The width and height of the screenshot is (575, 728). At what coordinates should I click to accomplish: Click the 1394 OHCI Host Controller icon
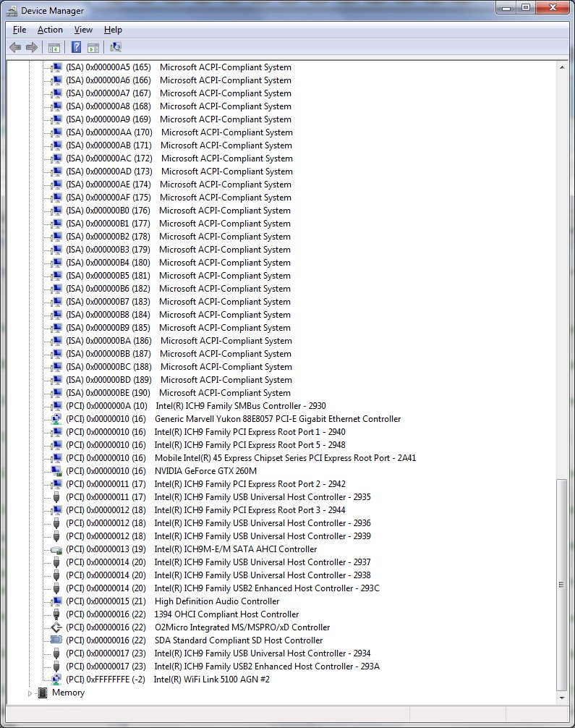click(x=56, y=614)
